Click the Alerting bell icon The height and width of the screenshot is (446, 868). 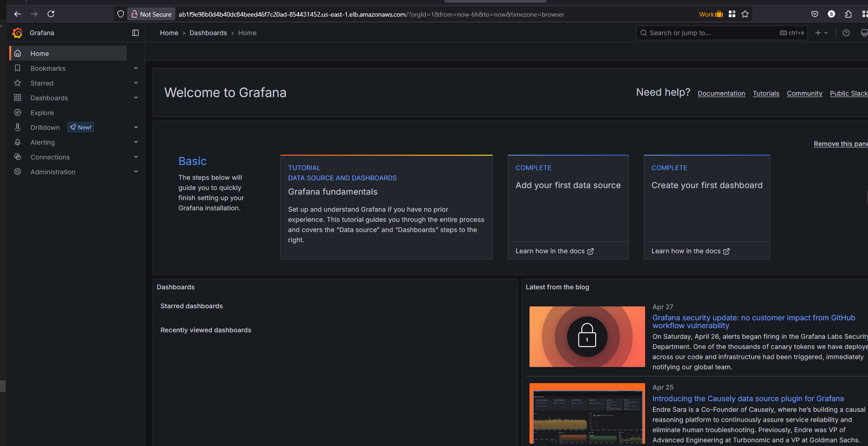coord(18,142)
